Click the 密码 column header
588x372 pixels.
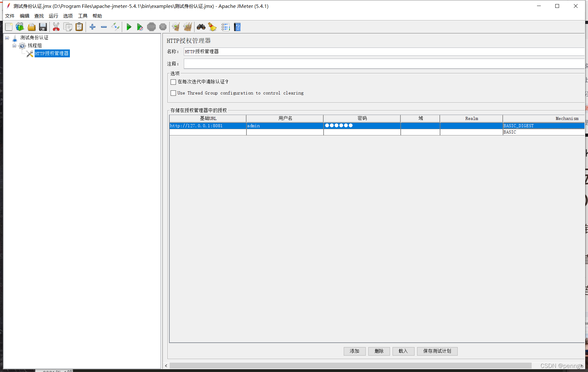tap(362, 118)
